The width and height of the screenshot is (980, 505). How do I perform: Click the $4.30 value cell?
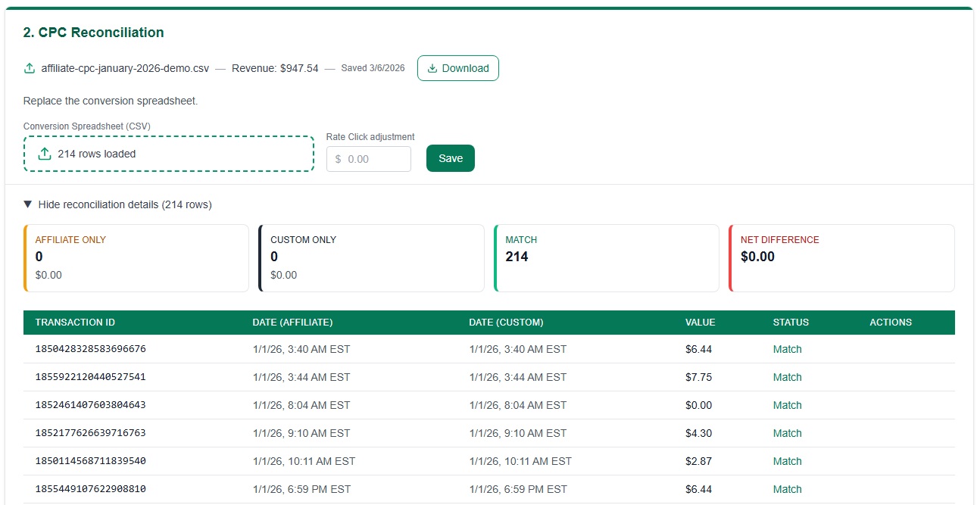tap(698, 433)
